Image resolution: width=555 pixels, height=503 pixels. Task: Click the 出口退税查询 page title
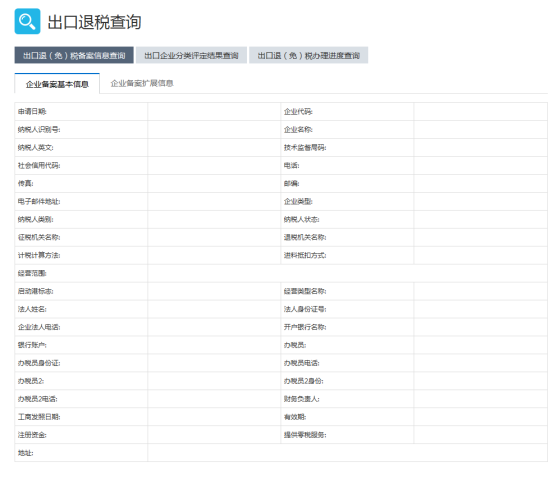click(x=94, y=22)
